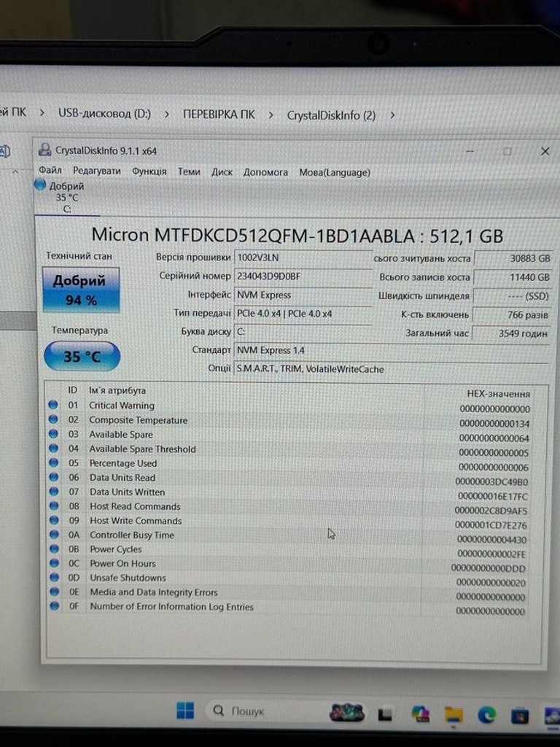Open the Файл menu

click(x=50, y=170)
